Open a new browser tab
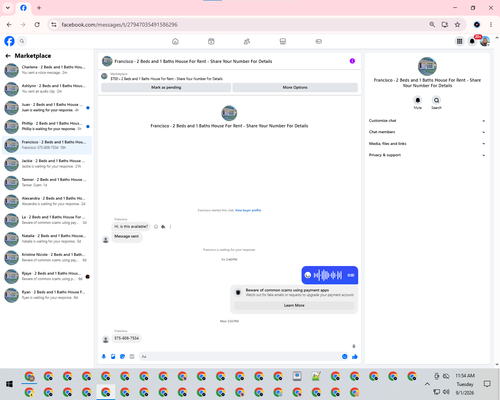The height and width of the screenshot is (400, 500). 39,8
